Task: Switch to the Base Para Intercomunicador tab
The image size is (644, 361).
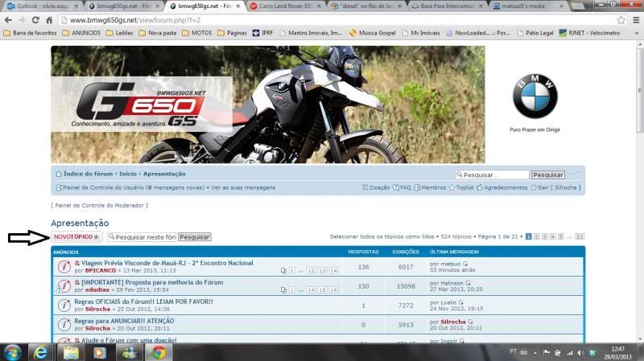Action: 448,6
